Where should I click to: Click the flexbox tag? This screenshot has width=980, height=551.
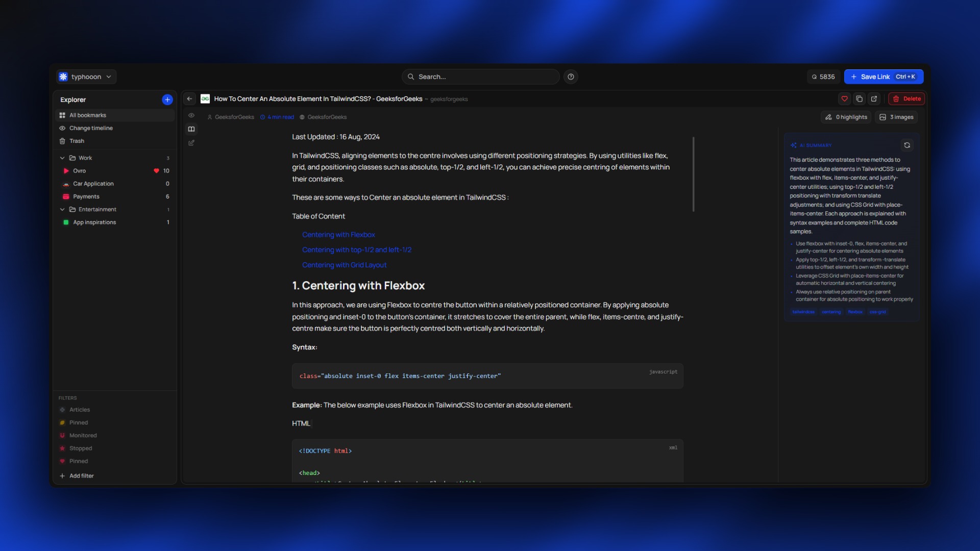tap(855, 312)
